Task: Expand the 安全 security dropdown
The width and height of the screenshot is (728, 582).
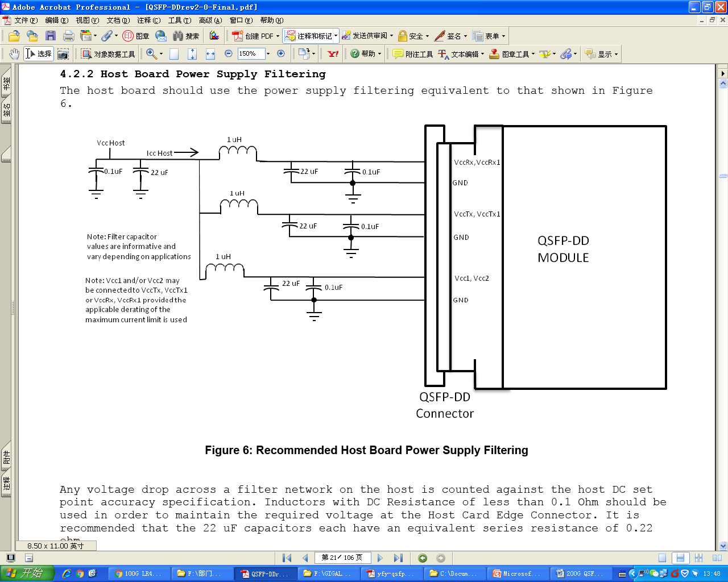Action: [427, 36]
